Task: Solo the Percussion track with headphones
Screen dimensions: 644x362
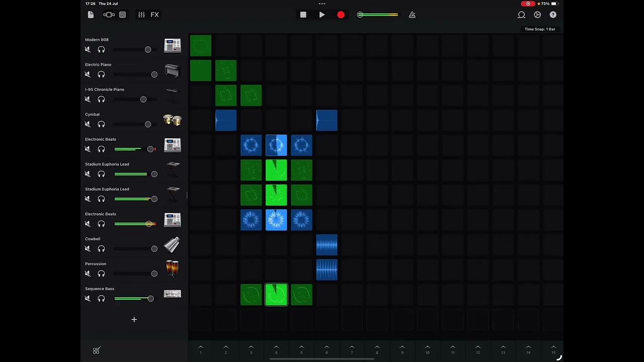Action: point(101,274)
